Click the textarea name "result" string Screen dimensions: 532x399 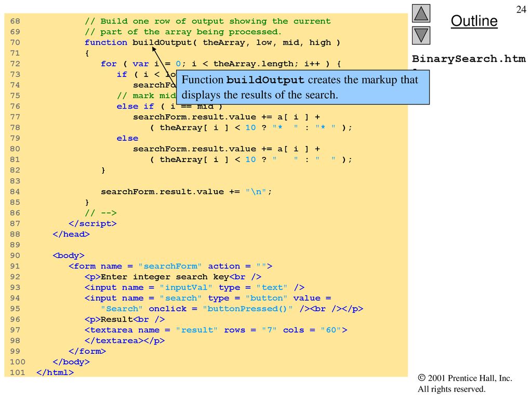(197, 330)
